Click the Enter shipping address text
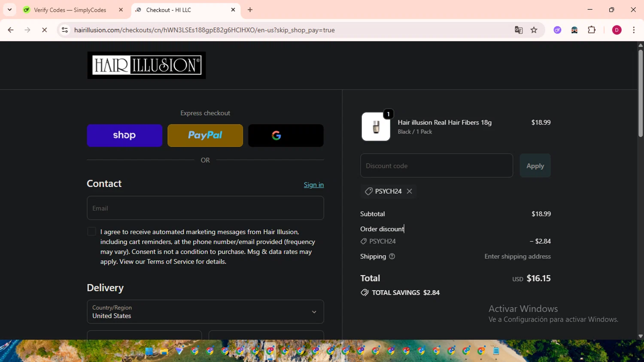Screen dimensions: 644x362 tap(517, 256)
